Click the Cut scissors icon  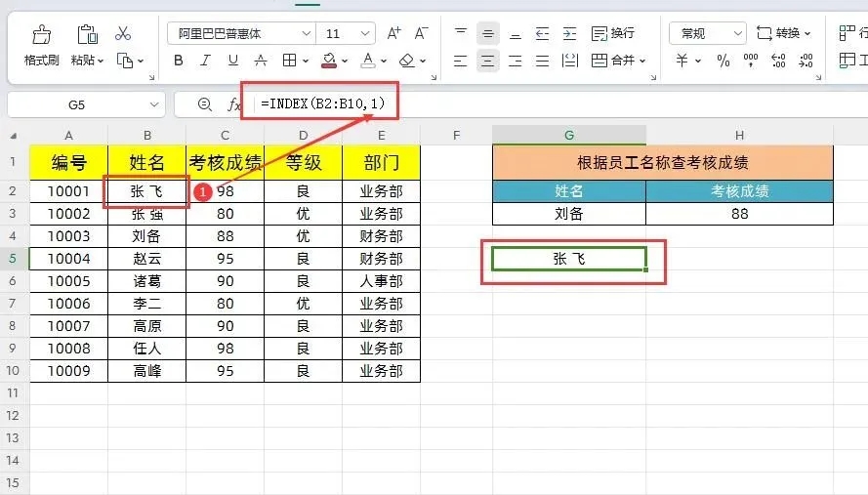coord(123,34)
